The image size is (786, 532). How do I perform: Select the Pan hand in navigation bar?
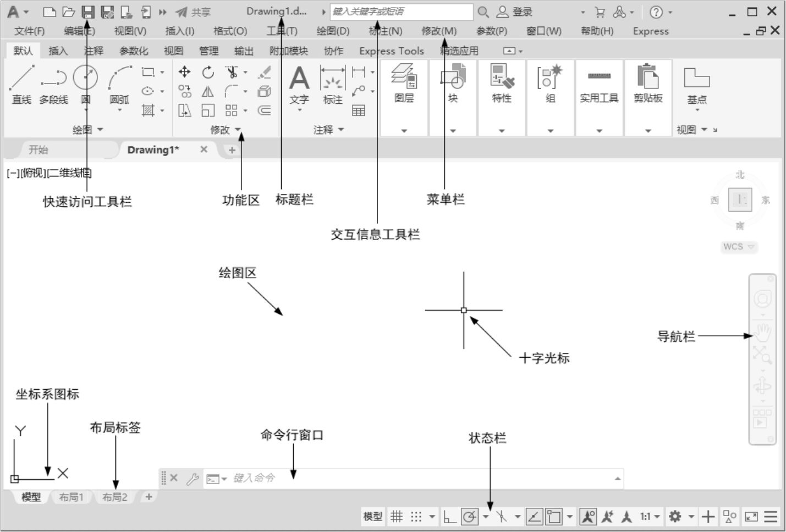point(762,332)
